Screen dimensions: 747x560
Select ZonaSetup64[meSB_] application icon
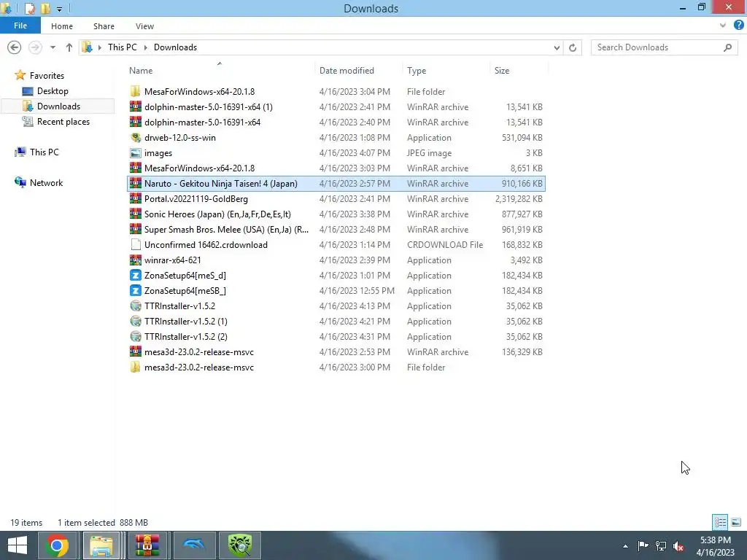point(135,290)
